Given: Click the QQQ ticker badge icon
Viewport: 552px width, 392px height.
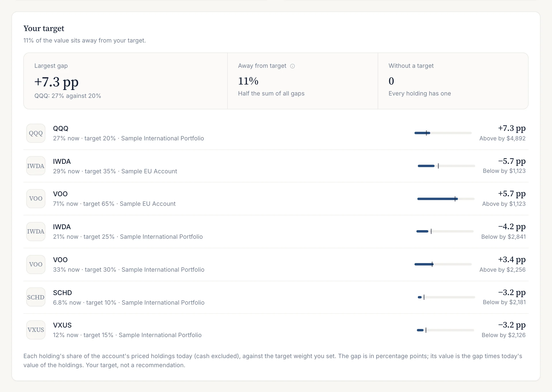Looking at the screenshot, I should [x=36, y=133].
